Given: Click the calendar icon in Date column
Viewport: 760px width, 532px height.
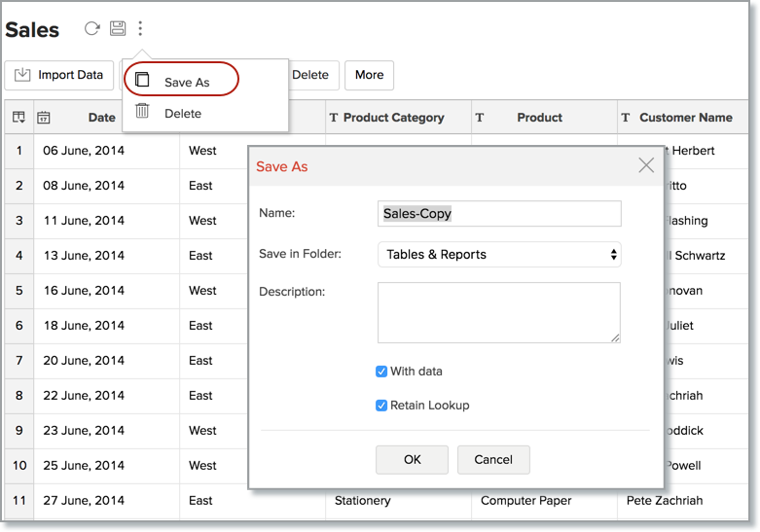Looking at the screenshot, I should click(x=44, y=118).
